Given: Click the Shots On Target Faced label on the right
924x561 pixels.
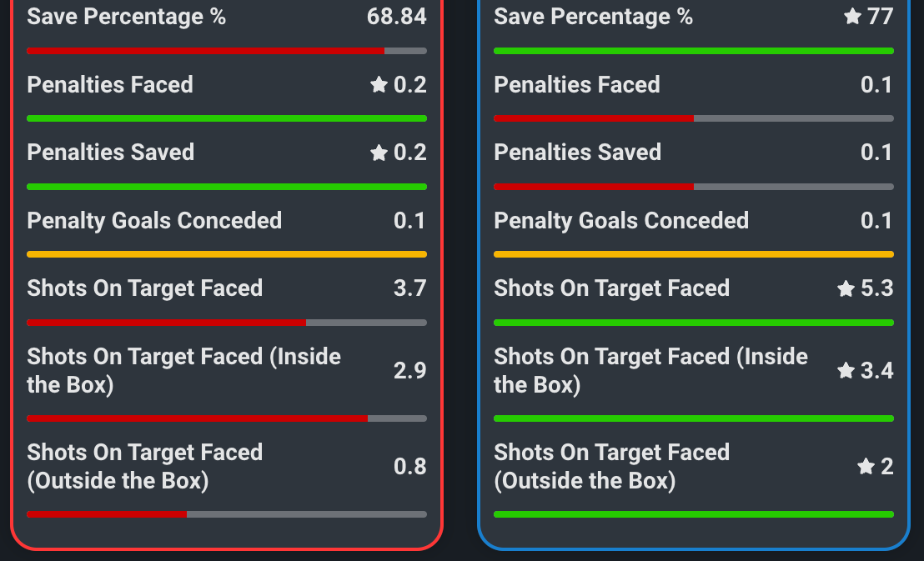Looking at the screenshot, I should pyautogui.click(x=611, y=288).
